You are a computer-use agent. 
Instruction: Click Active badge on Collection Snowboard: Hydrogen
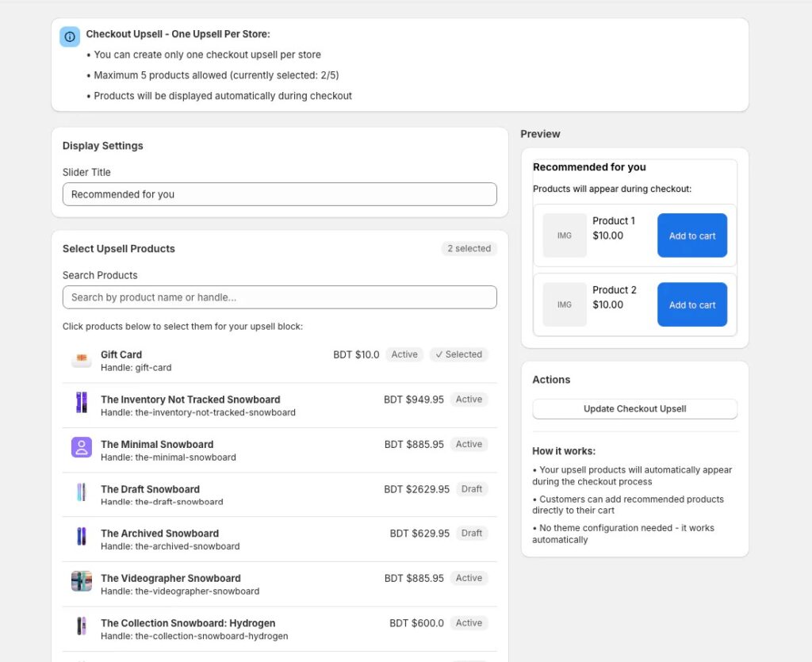[x=469, y=623]
